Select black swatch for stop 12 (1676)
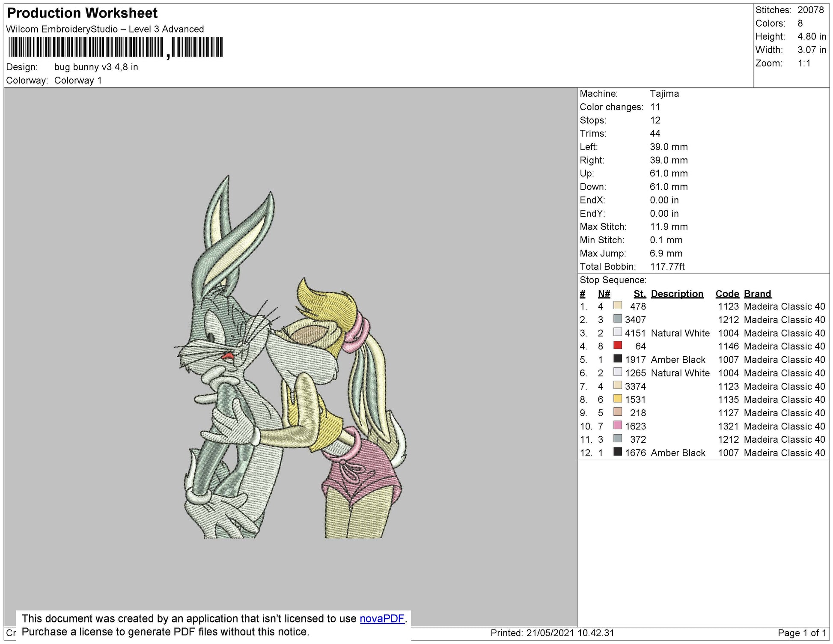 tap(618, 451)
